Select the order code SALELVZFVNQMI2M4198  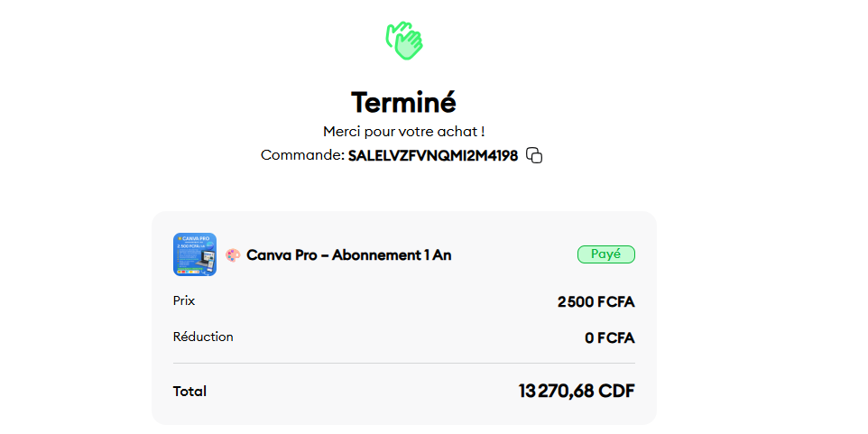click(x=433, y=156)
